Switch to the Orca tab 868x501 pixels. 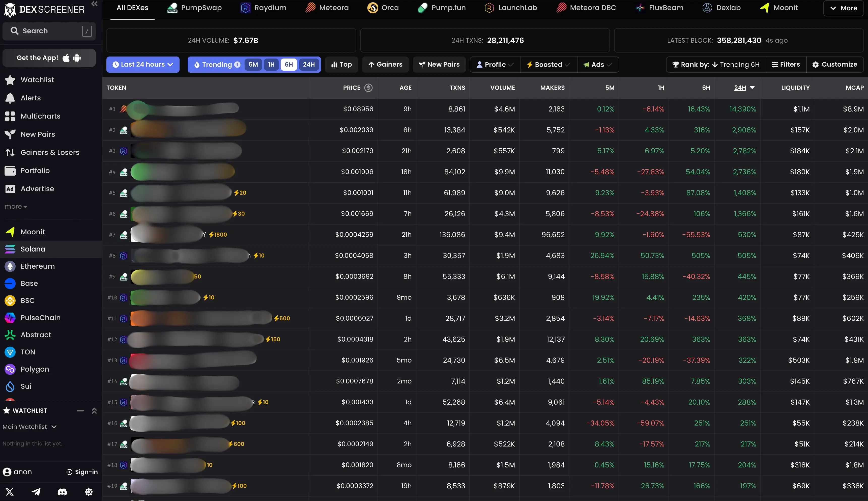(x=383, y=8)
